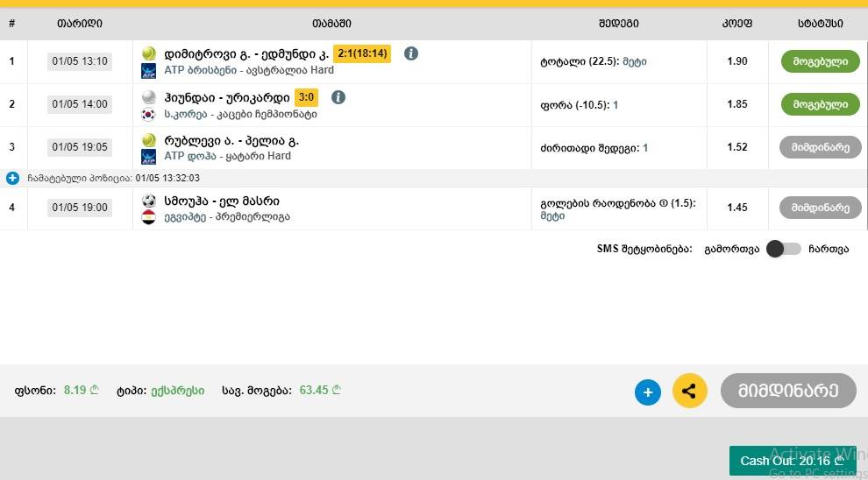Click score badge 2:1(18:14)
This screenshot has height=480, width=868.
pos(362,53)
